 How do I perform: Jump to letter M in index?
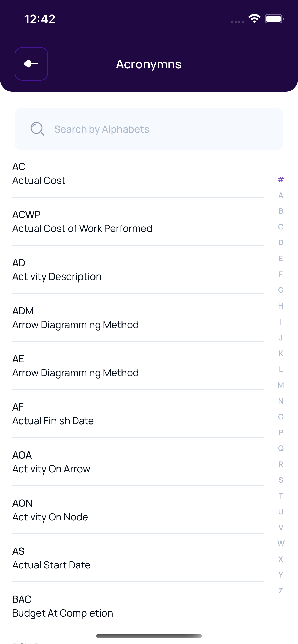tap(281, 385)
